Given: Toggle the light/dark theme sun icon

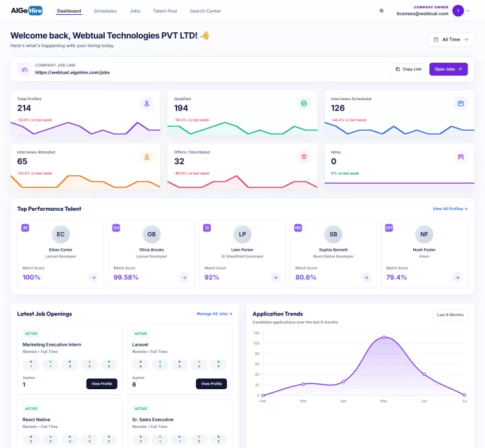Looking at the screenshot, I should pos(382,11).
